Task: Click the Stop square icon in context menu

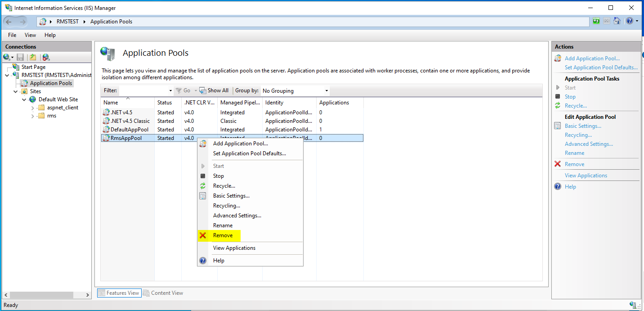Action: point(203,176)
